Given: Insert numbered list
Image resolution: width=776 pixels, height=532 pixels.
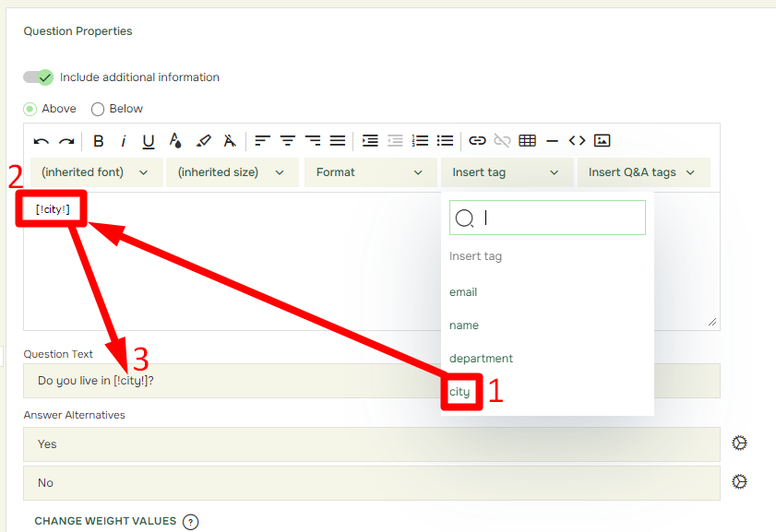Looking at the screenshot, I should 420,141.
